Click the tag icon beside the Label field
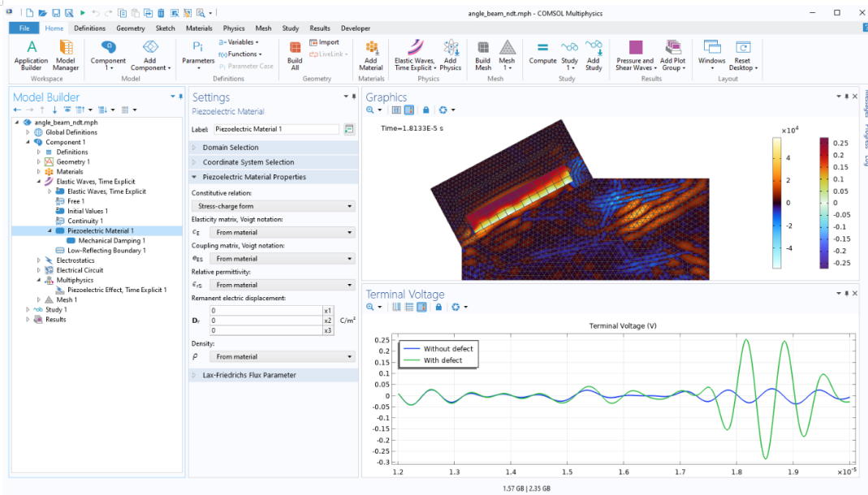Viewport: 868px width, 495px height. 349,129
